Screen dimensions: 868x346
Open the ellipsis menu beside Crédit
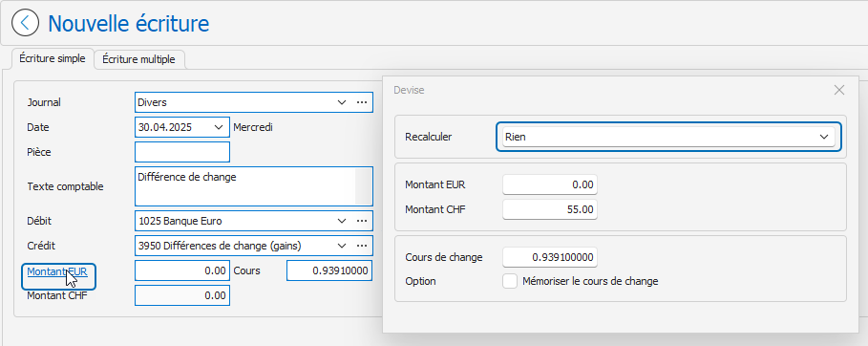point(362,246)
